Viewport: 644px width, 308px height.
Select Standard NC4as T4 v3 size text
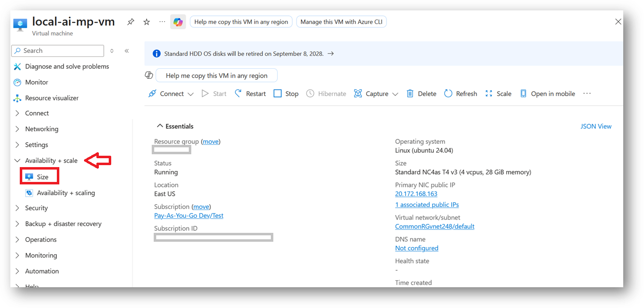[x=463, y=172]
